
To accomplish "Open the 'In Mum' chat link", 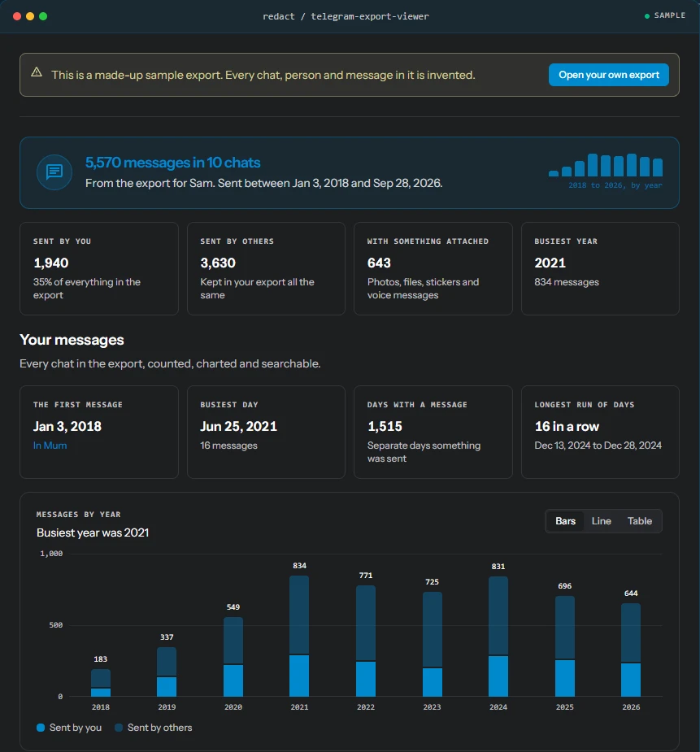I will coord(50,446).
